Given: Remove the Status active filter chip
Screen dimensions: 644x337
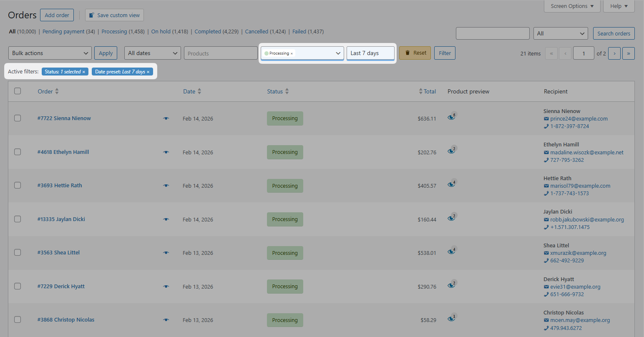Looking at the screenshot, I should click(84, 72).
